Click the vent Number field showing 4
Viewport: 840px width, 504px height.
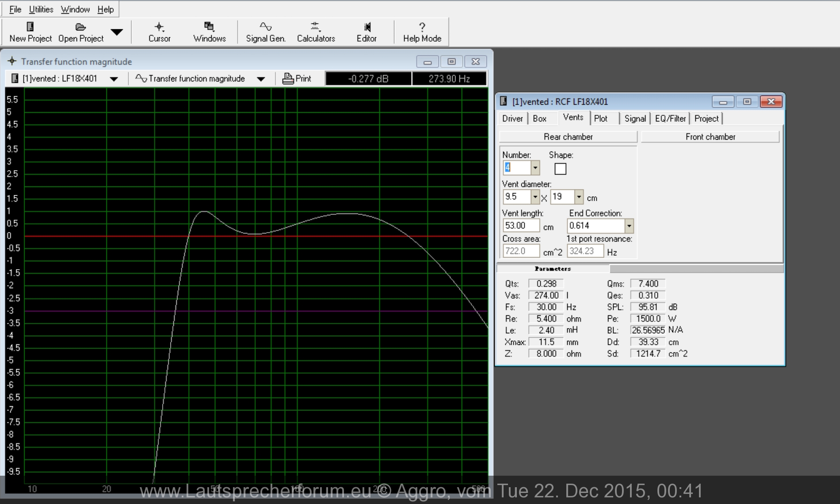pyautogui.click(x=517, y=168)
